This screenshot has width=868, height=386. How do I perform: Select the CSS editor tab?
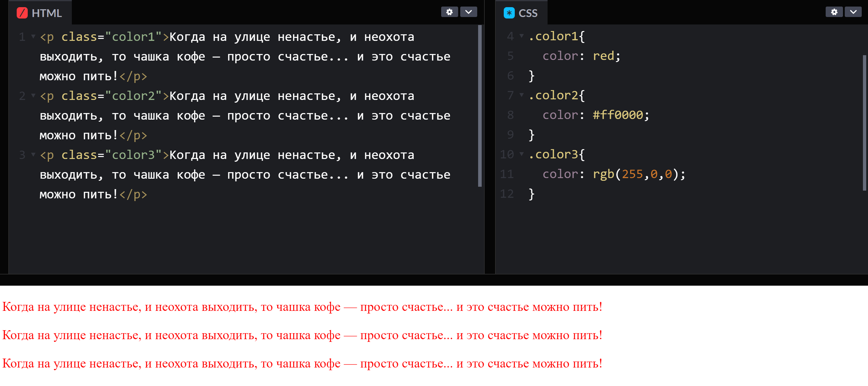(521, 13)
